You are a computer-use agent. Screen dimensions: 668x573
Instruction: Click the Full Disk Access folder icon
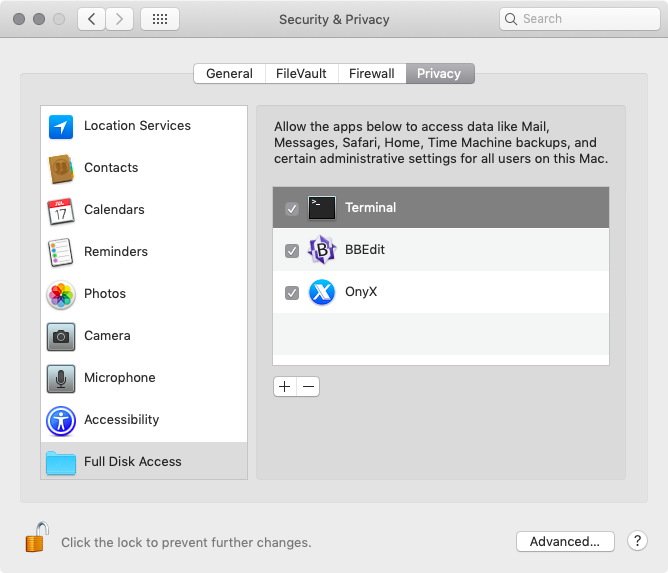coord(61,463)
